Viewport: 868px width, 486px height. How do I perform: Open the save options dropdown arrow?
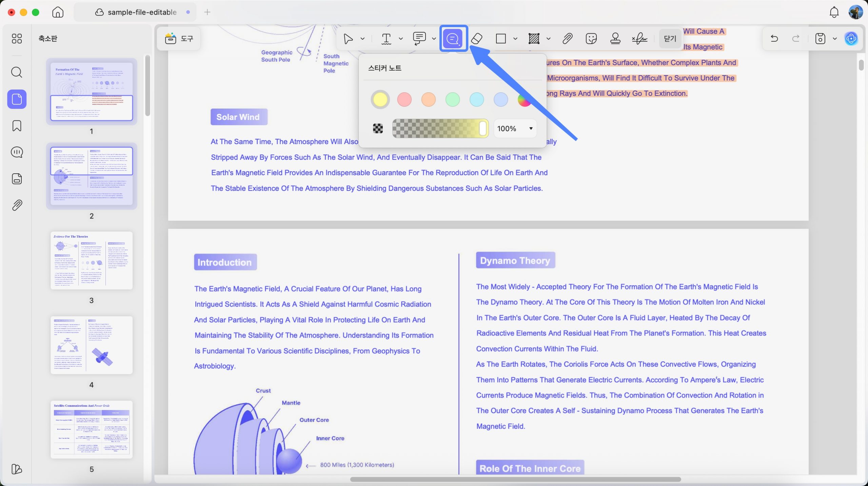pyautogui.click(x=835, y=39)
